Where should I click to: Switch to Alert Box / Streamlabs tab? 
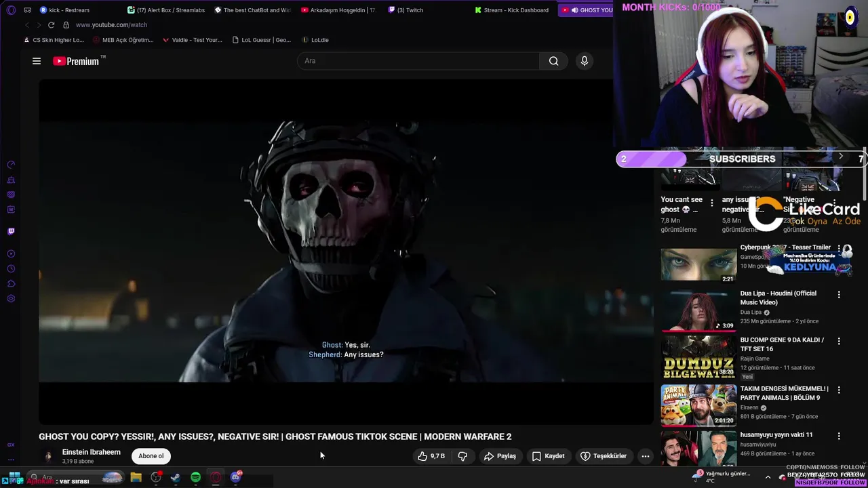165,10
